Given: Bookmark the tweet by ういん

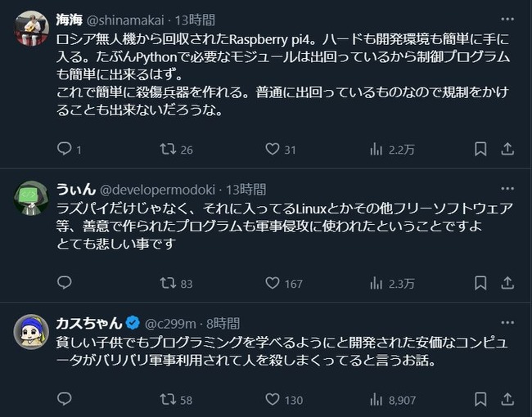Looking at the screenshot, I should [480, 283].
